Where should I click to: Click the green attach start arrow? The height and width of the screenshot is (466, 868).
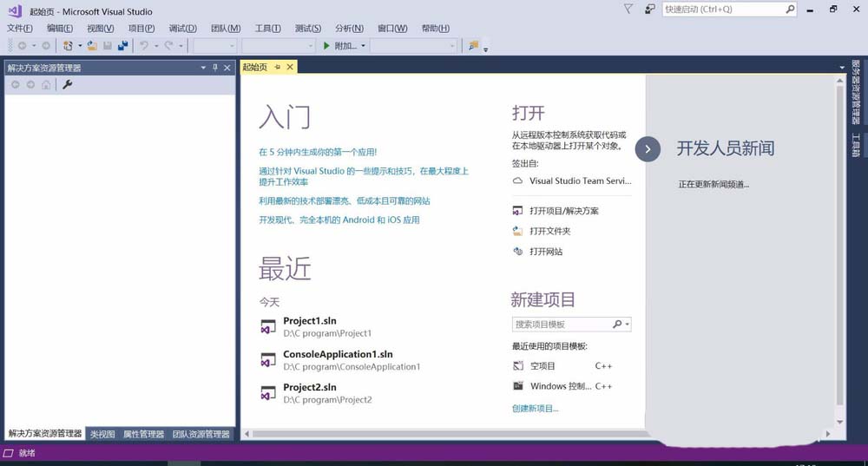(x=326, y=46)
